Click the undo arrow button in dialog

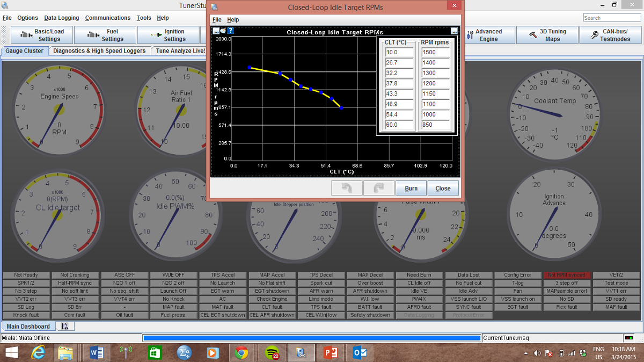(346, 188)
